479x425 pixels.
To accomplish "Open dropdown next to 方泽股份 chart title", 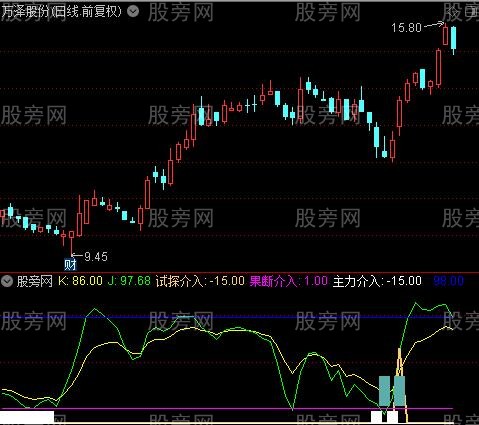I will click(133, 12).
